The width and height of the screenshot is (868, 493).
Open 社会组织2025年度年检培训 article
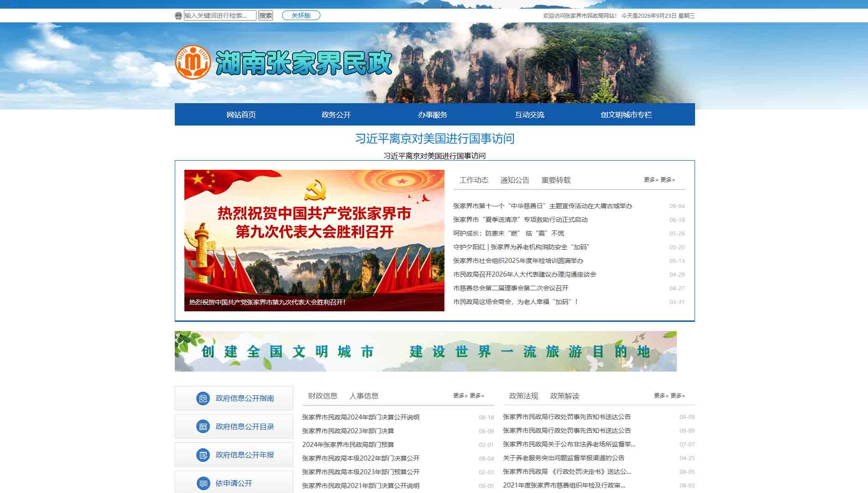(x=518, y=261)
